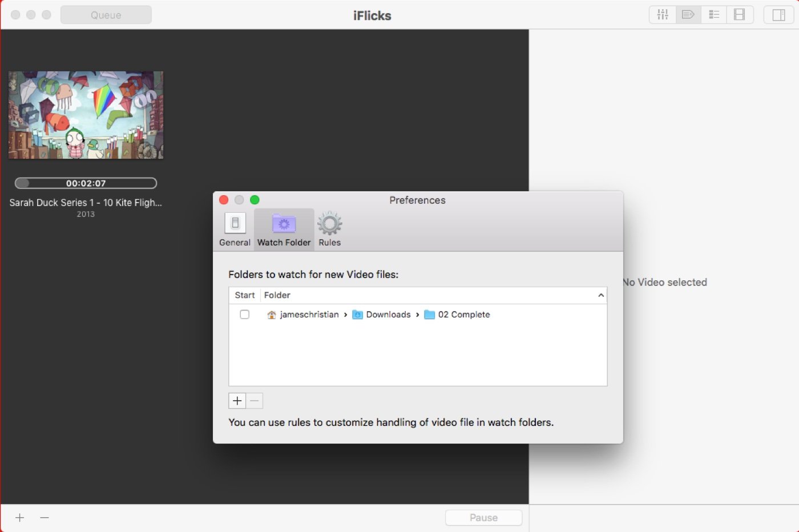Switch to the list view icon

(714, 15)
